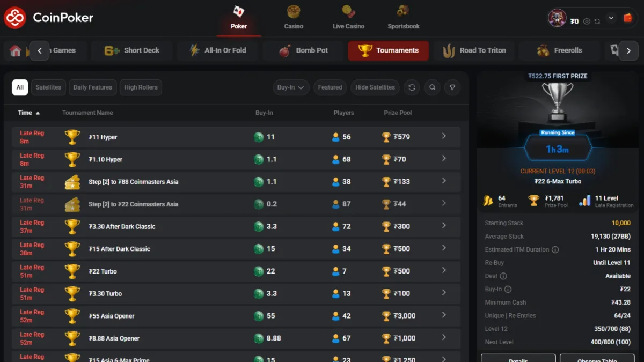This screenshot has width=644, height=362.
Task: Open the Live Casino section
Action: (348, 18)
